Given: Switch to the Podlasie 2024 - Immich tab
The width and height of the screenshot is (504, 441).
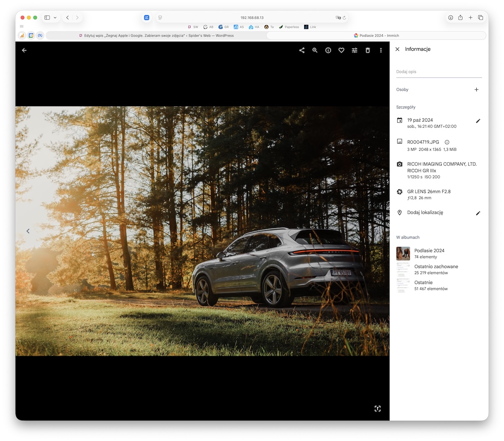Looking at the screenshot, I should pyautogui.click(x=377, y=36).
